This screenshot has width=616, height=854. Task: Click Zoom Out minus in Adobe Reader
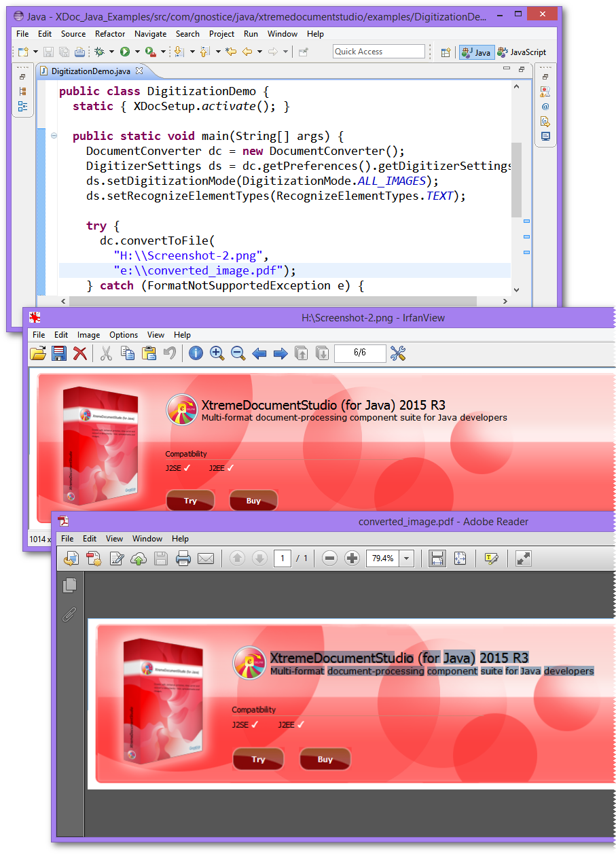(329, 558)
